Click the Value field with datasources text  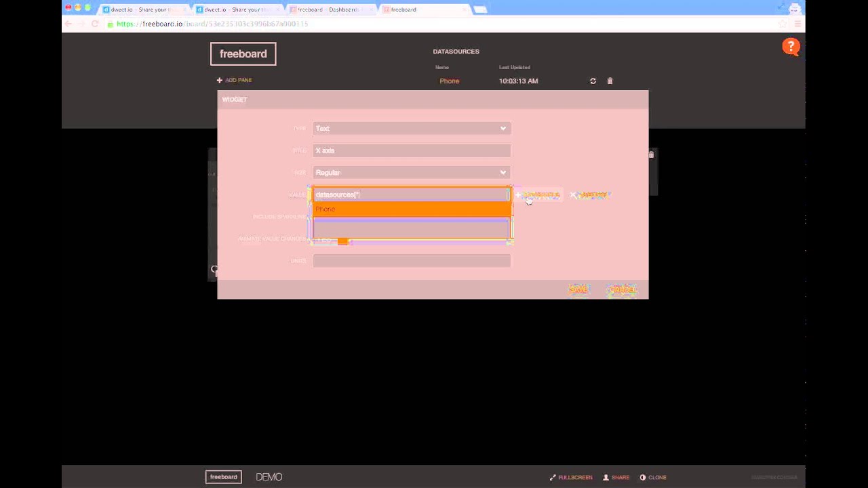[x=412, y=195]
